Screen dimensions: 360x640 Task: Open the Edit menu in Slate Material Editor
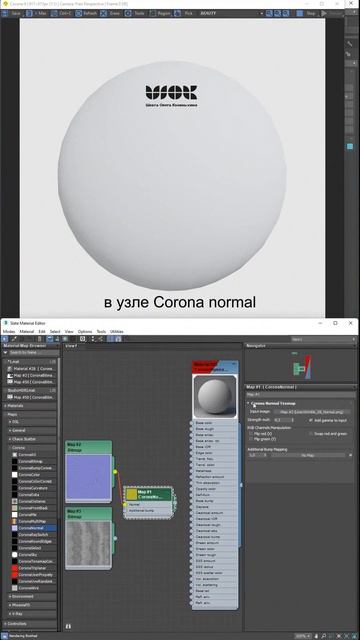[x=42, y=331]
